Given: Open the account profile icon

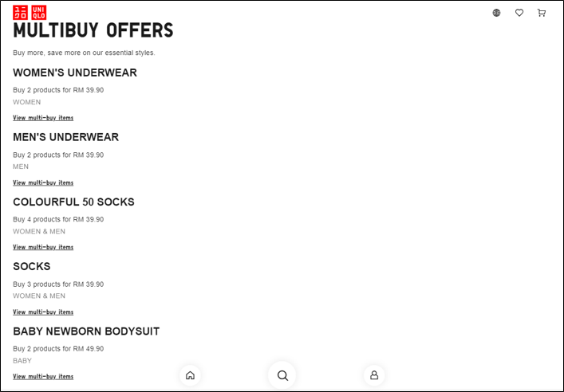Looking at the screenshot, I should pyautogui.click(x=374, y=375).
